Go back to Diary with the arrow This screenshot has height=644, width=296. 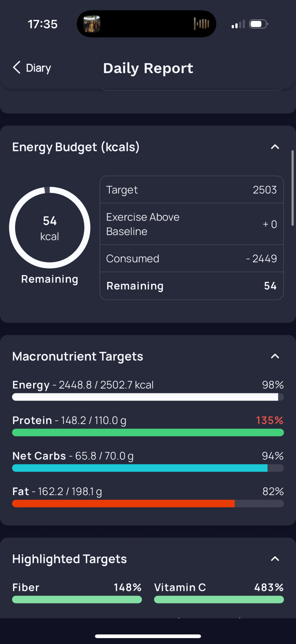click(32, 68)
